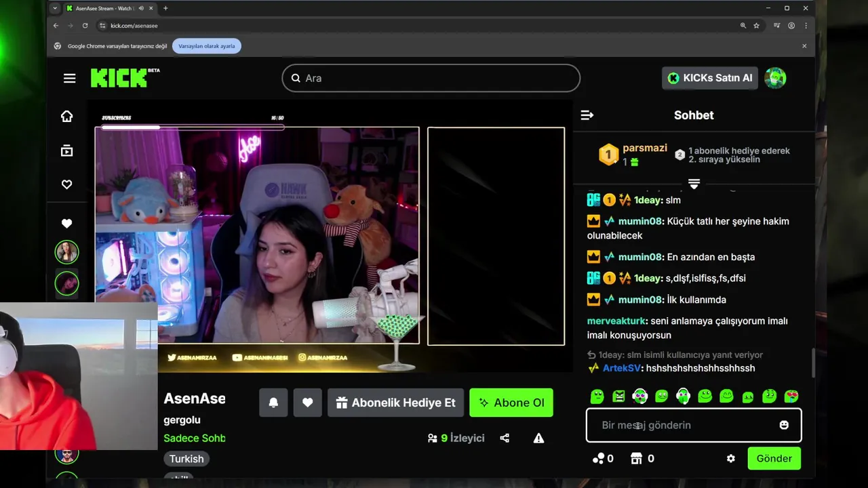This screenshot has width=868, height=488.
Task: Click the Abone Ol button
Action: pyautogui.click(x=511, y=403)
